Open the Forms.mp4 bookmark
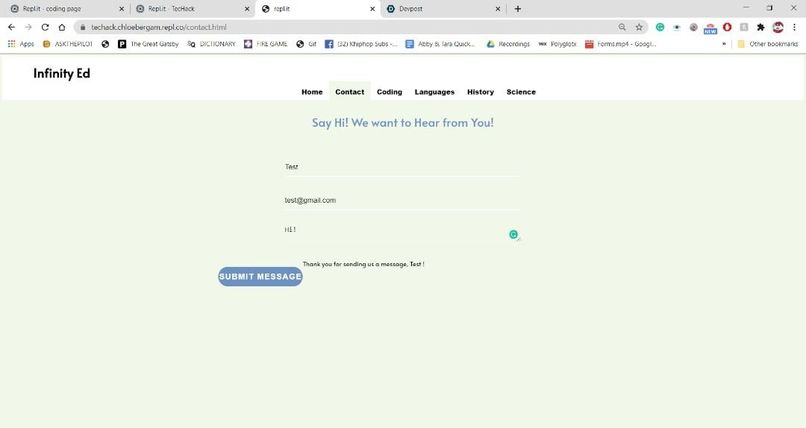This screenshot has width=806, height=428. click(x=620, y=44)
